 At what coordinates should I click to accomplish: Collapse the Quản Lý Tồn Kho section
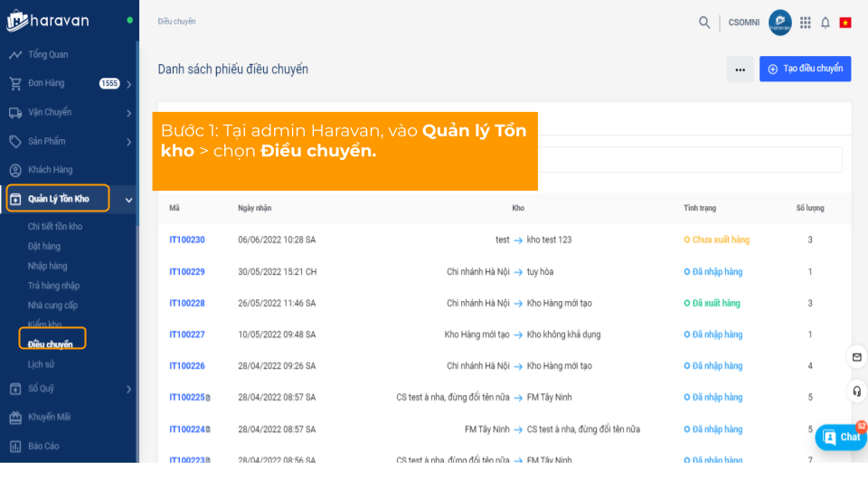tap(129, 200)
